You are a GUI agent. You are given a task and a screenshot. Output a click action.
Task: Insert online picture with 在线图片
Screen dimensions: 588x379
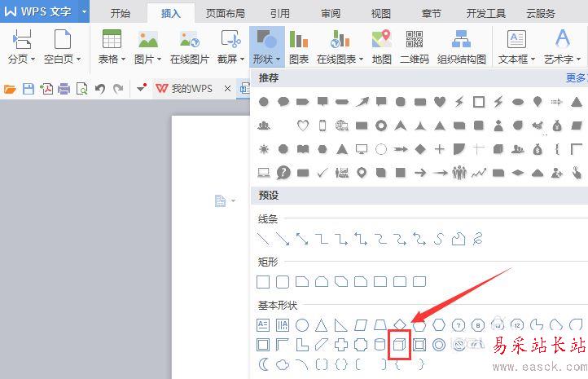click(x=190, y=47)
